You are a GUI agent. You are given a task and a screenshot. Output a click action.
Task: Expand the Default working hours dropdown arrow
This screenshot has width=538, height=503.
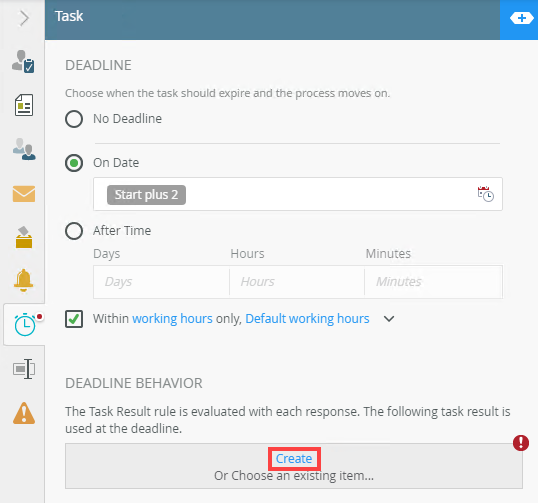coord(389,319)
